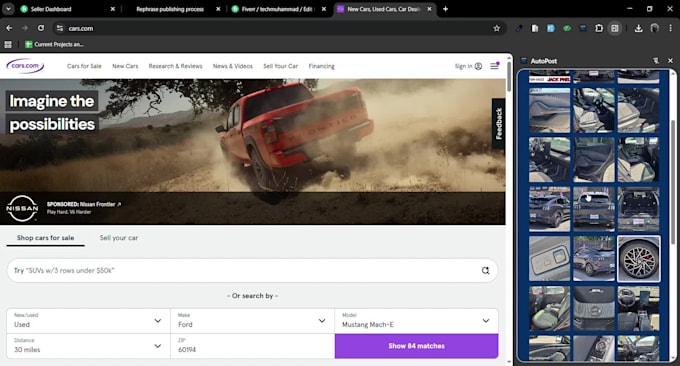This screenshot has width=680, height=366.
Task: Bookmark this page with the star icon
Action: tap(497, 28)
